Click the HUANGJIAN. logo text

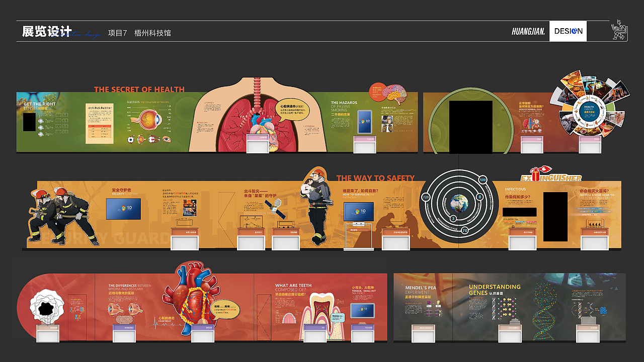(528, 31)
